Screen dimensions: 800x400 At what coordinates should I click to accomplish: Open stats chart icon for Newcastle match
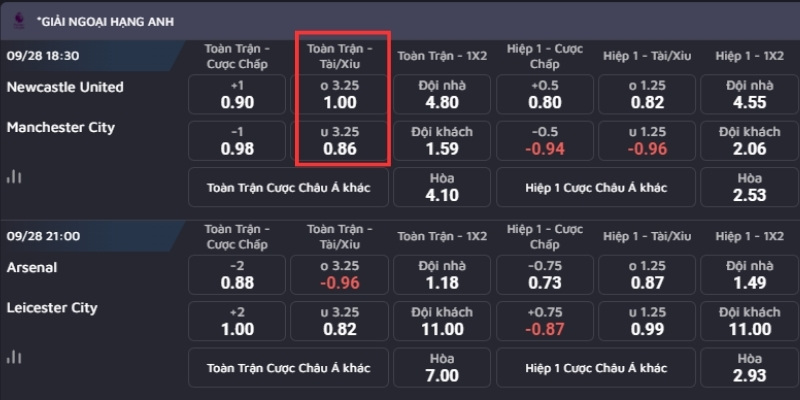pyautogui.click(x=14, y=177)
